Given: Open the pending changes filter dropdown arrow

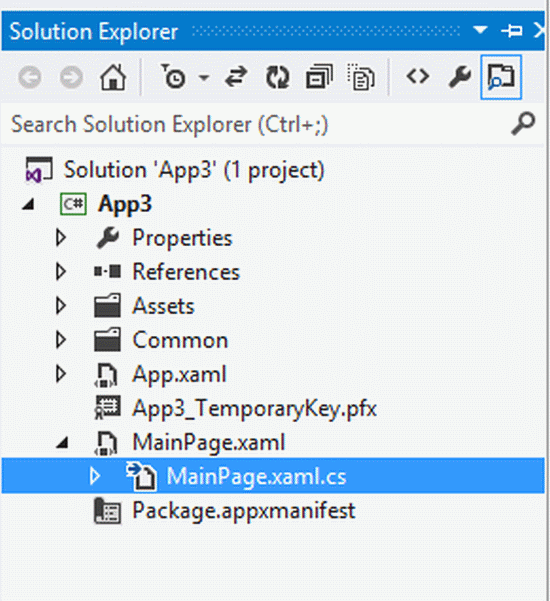Looking at the screenshot, I should 204,78.
